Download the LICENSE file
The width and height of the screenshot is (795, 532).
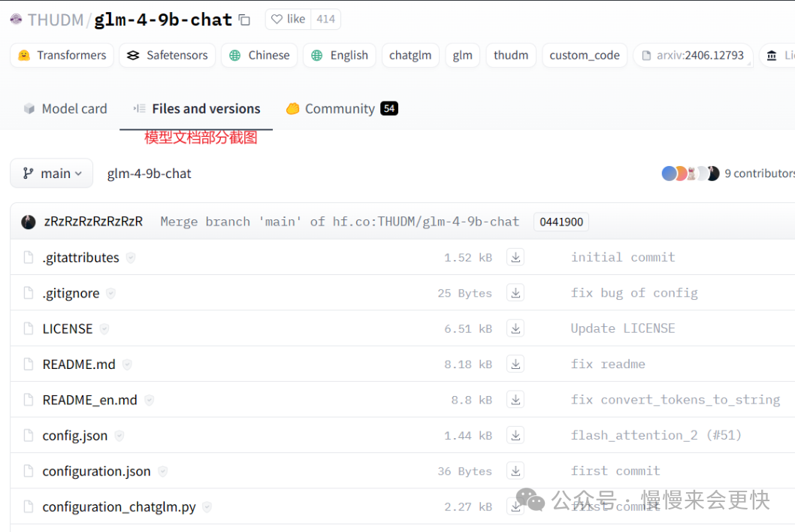pyautogui.click(x=515, y=328)
